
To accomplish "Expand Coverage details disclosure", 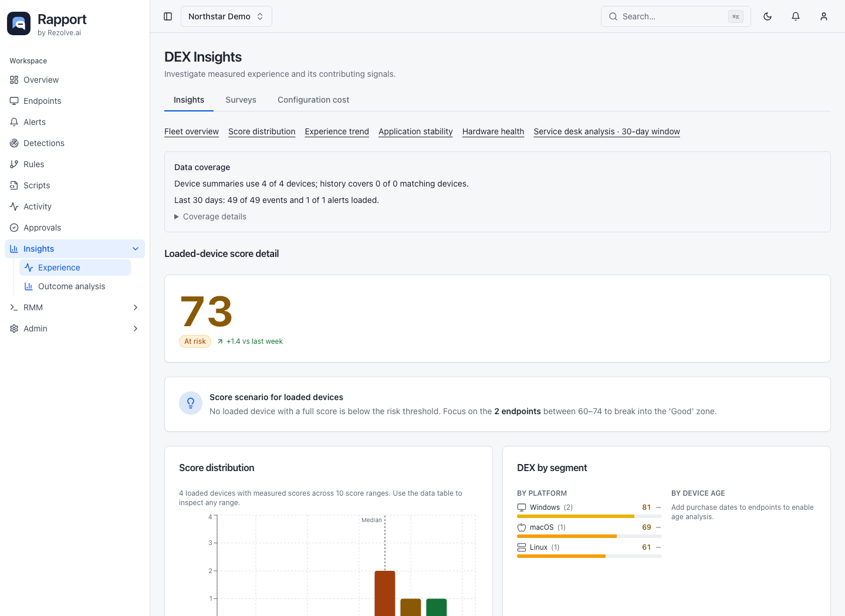I will (x=210, y=216).
